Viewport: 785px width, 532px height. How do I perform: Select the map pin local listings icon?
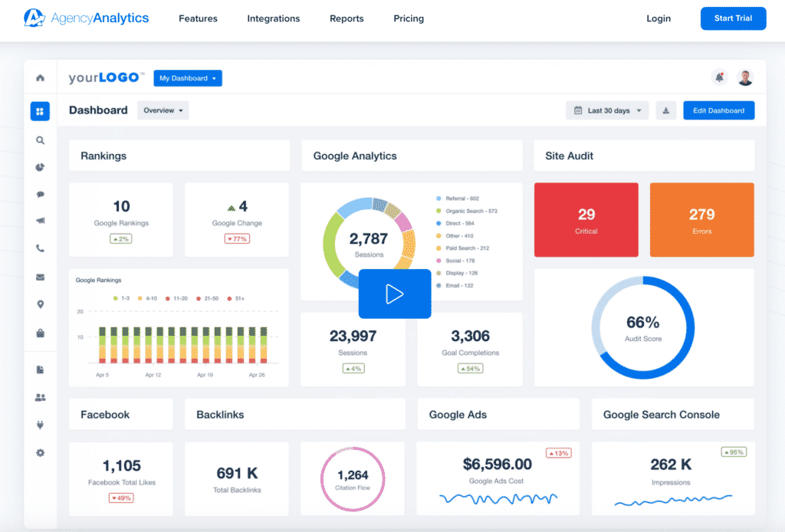(40, 304)
